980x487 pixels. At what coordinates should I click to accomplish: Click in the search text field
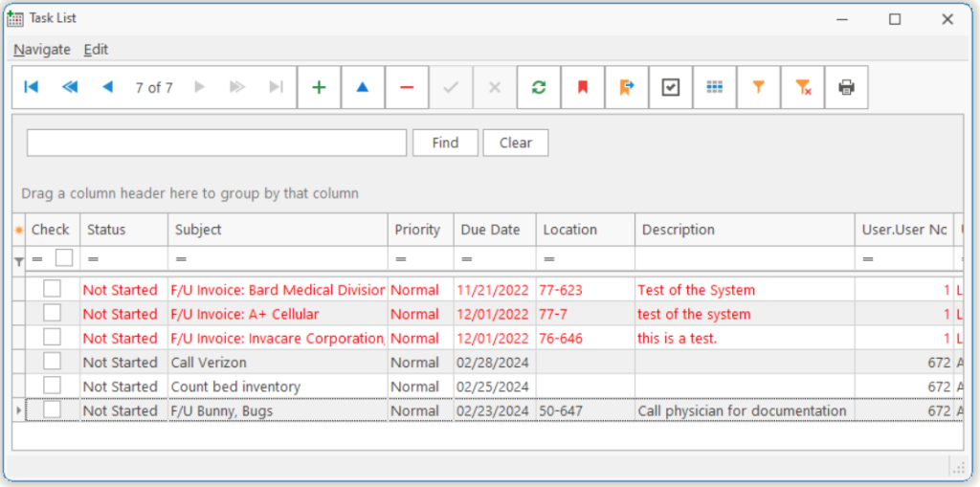(x=216, y=143)
